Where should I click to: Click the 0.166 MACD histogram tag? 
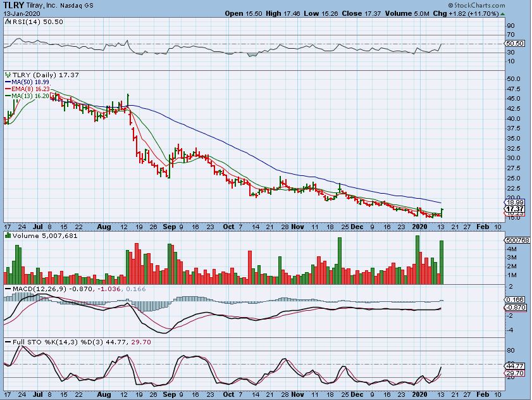coord(515,300)
